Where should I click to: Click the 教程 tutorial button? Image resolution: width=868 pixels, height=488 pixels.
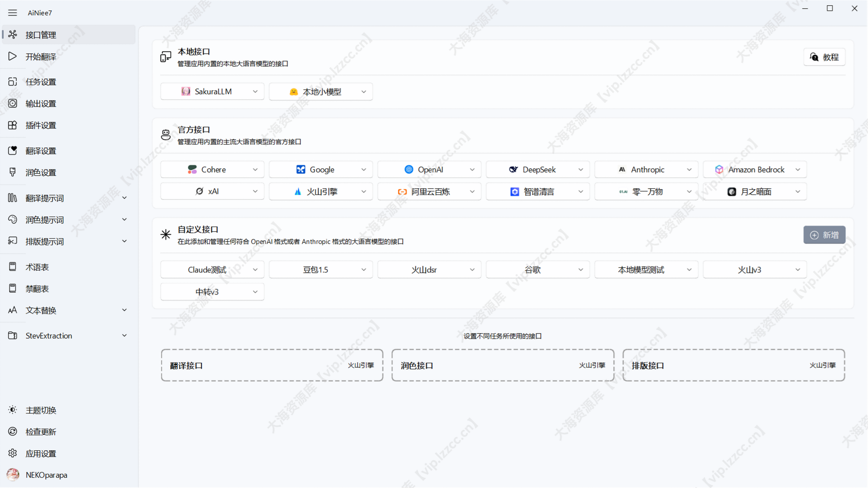[x=824, y=57]
